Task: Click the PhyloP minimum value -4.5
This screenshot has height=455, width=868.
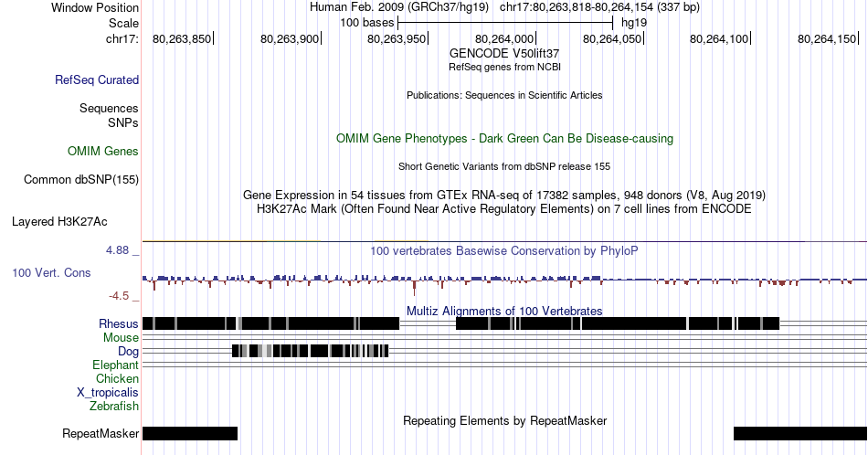Action: pyautogui.click(x=119, y=296)
